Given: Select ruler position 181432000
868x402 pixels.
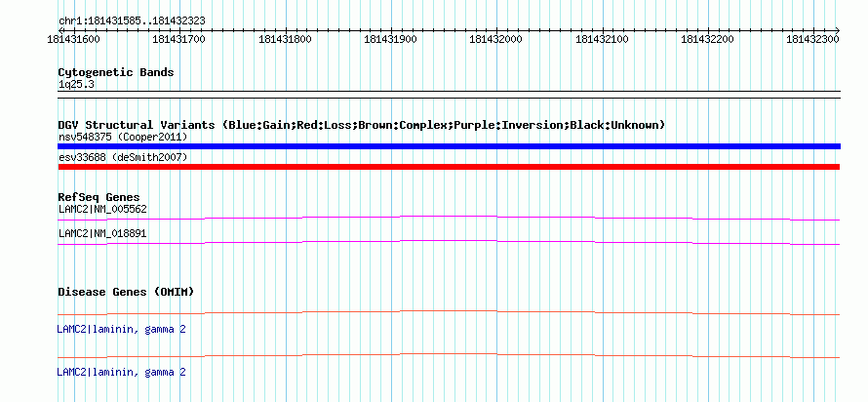Looking at the screenshot, I should 496,39.
